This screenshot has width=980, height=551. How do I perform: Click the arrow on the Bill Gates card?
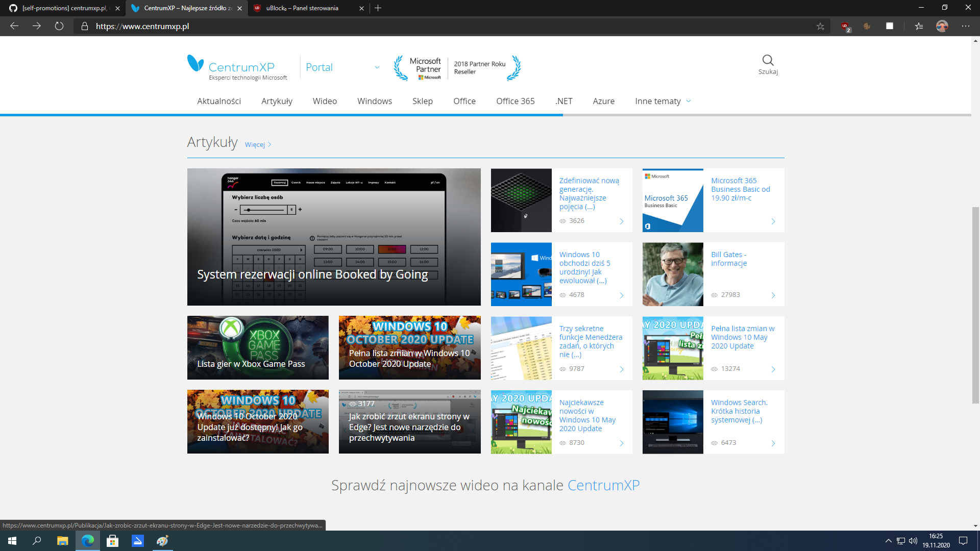coord(773,295)
